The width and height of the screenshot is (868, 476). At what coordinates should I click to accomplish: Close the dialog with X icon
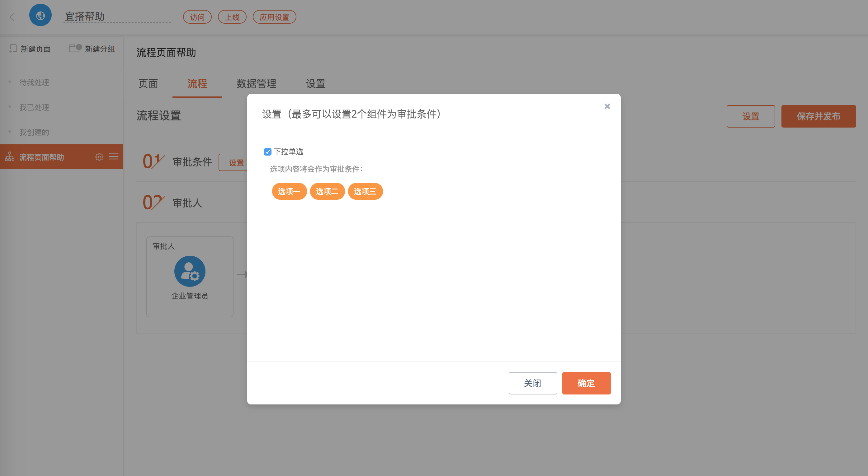607,106
